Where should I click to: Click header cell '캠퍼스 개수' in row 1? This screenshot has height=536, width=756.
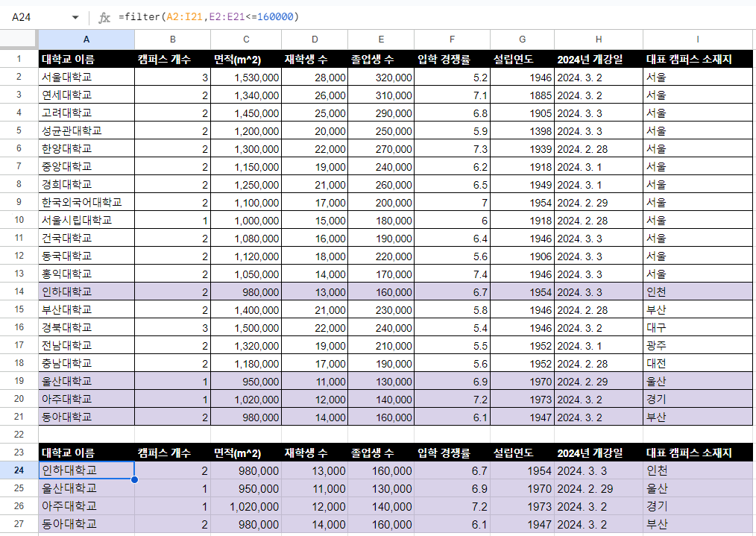coord(173,60)
